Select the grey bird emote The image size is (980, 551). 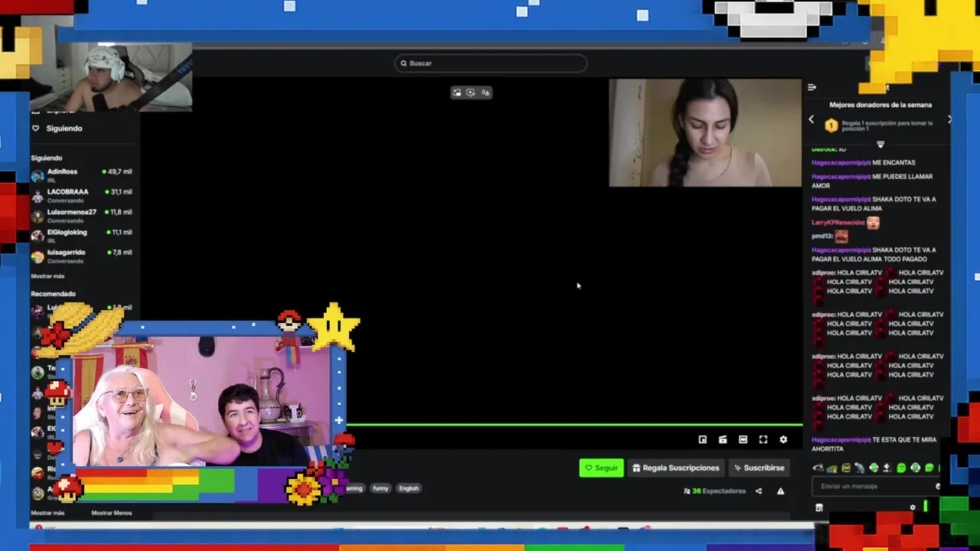tap(860, 468)
